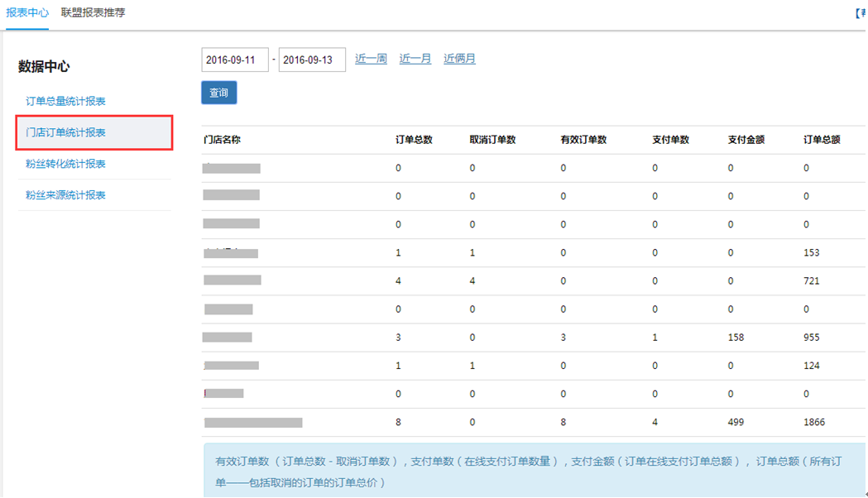Select the 近一周 quick range link
The width and height of the screenshot is (868, 498).
[x=371, y=59]
